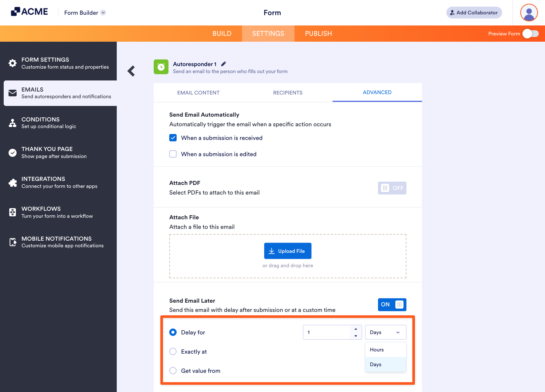Enable the When a submission is edited checkbox

pyautogui.click(x=173, y=154)
